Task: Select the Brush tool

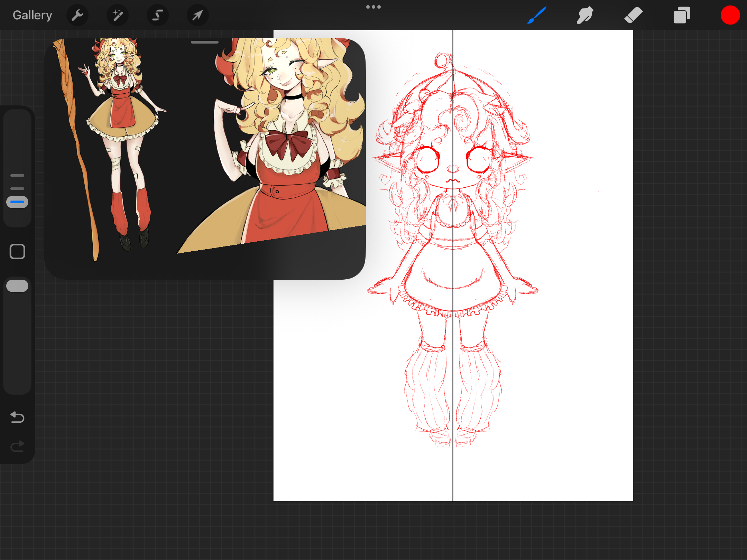Action: tap(537, 15)
